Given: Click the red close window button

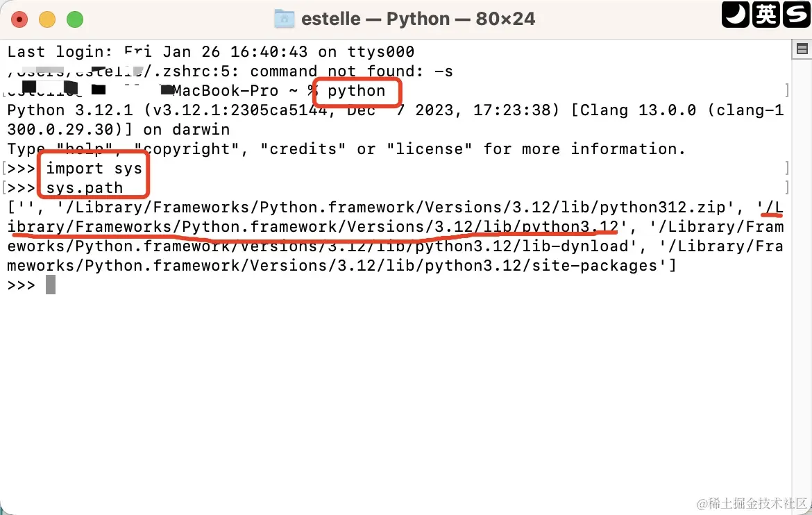Looking at the screenshot, I should pyautogui.click(x=19, y=19).
